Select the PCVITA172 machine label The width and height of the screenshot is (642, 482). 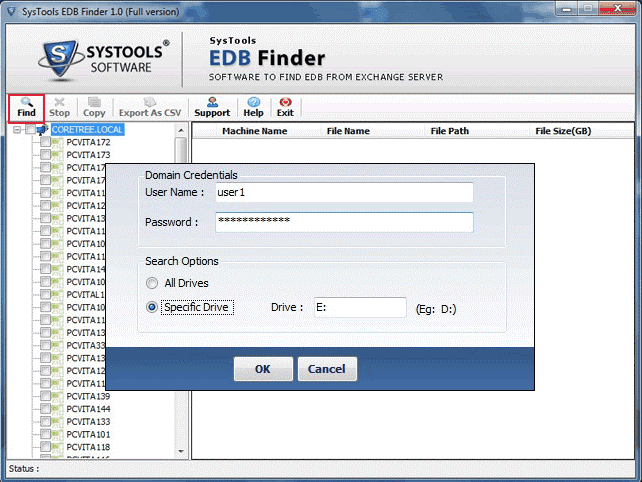[x=88, y=143]
